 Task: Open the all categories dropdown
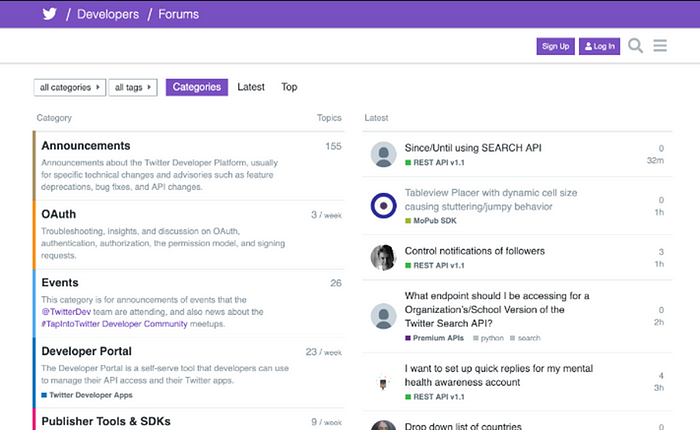coord(70,88)
